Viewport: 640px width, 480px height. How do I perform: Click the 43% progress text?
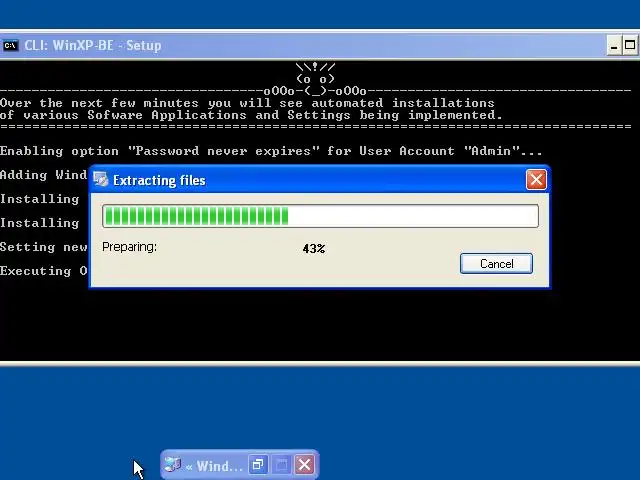pyautogui.click(x=314, y=249)
